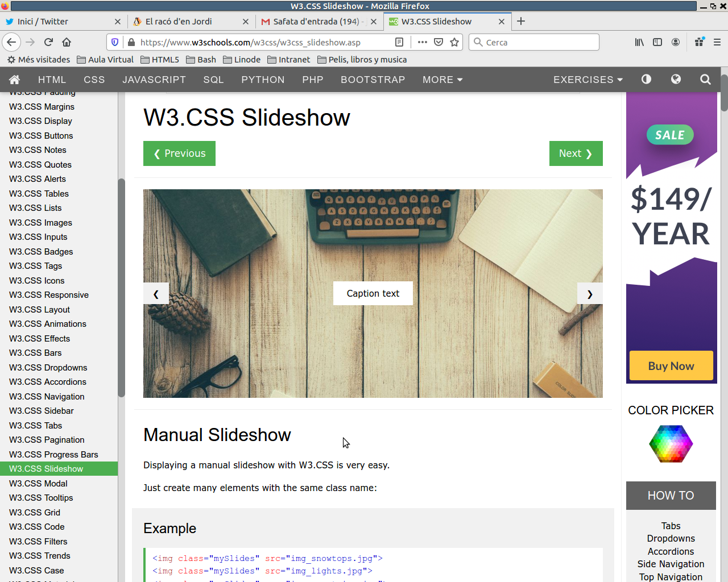Open BOOTSTRAP in top navigation
The height and width of the screenshot is (582, 728).
[373, 80]
